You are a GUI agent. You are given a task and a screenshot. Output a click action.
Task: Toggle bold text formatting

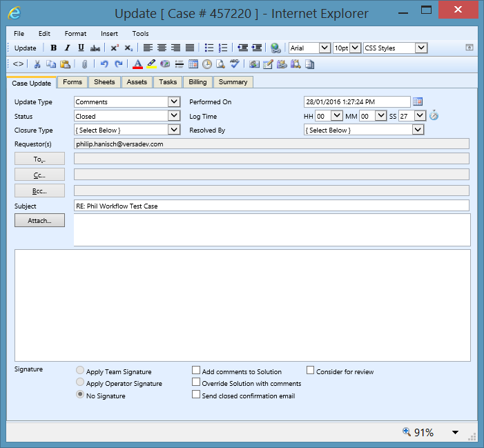click(54, 48)
